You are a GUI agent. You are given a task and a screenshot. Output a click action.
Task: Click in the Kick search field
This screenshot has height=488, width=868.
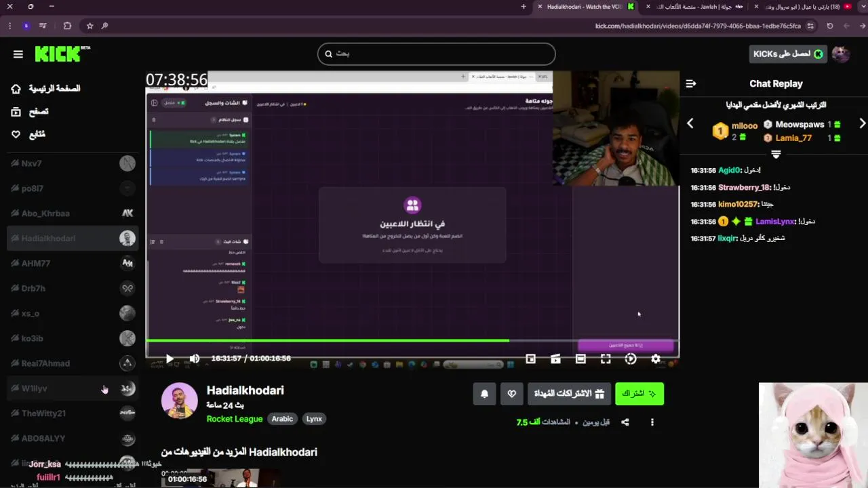436,54
